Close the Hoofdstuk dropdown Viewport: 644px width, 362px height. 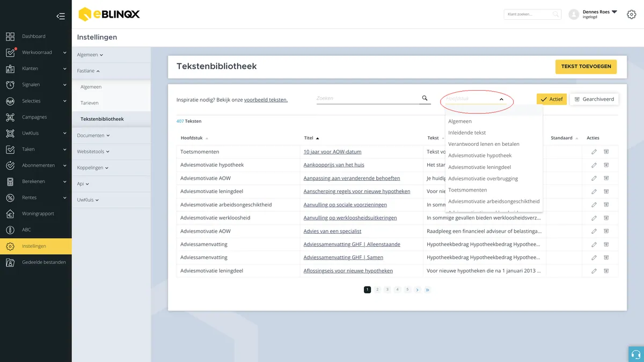pyautogui.click(x=501, y=99)
